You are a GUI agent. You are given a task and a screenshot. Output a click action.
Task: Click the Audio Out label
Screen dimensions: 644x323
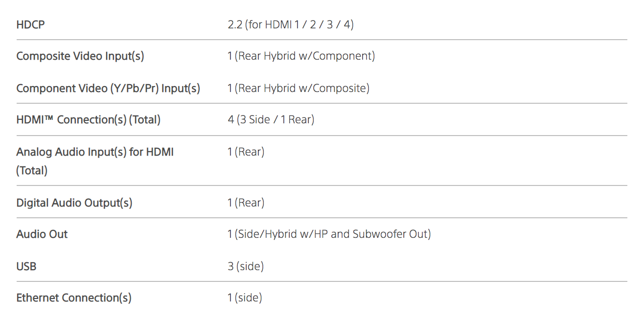pos(42,234)
